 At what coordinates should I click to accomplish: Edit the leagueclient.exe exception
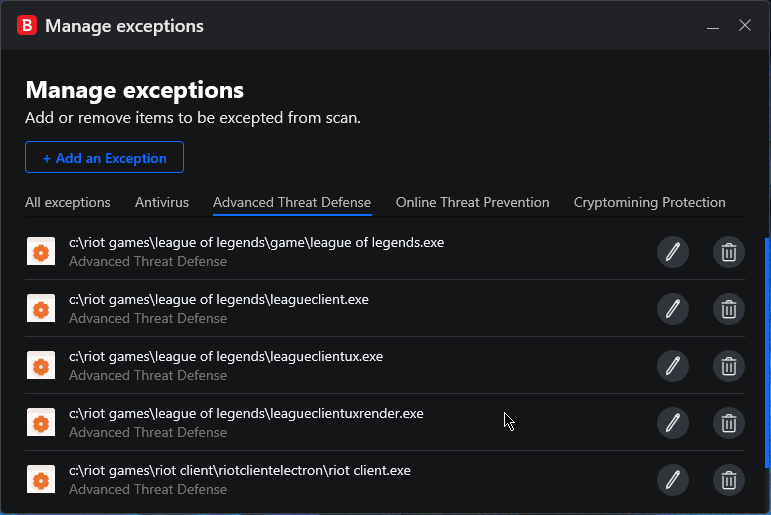point(673,309)
